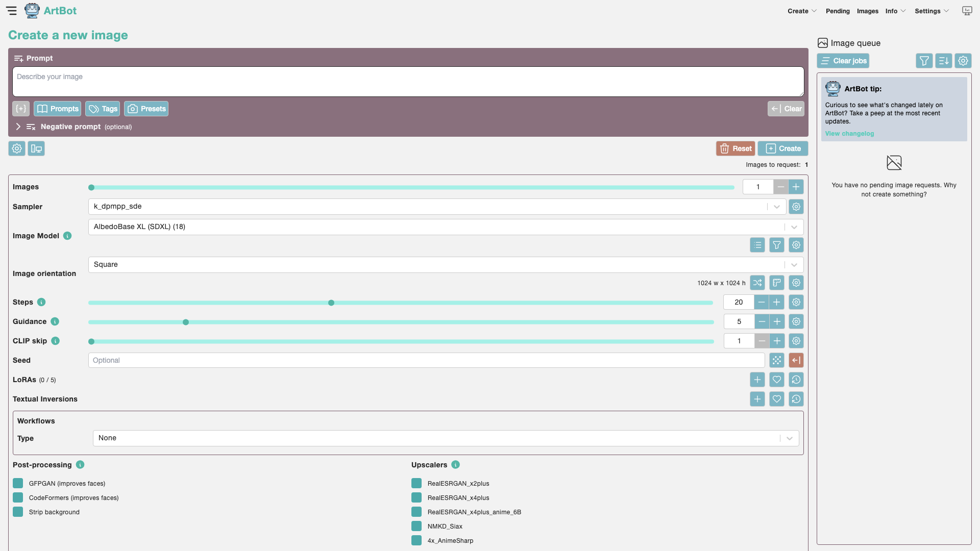
Task: Open favorite Textual Inversions heart icon
Action: tap(776, 399)
